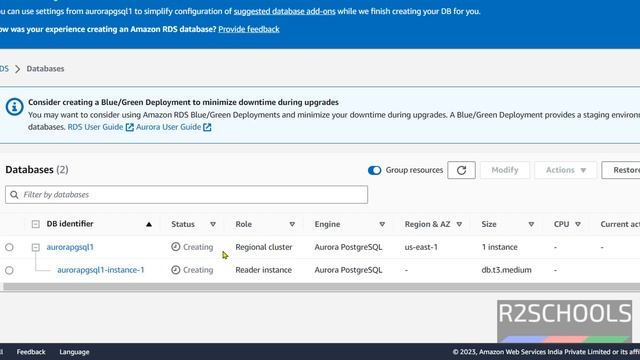Open the RDS User Guide link
Screen dimensions: 640x360
point(95,127)
